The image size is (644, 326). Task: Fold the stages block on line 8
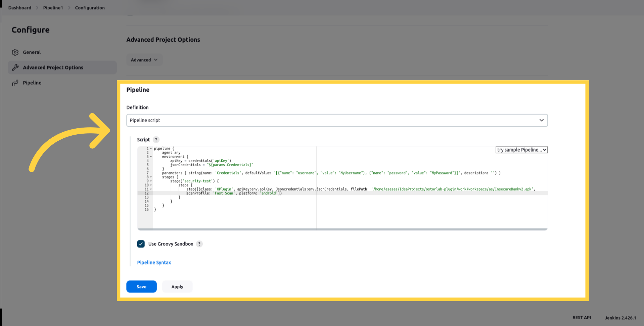(x=151, y=177)
